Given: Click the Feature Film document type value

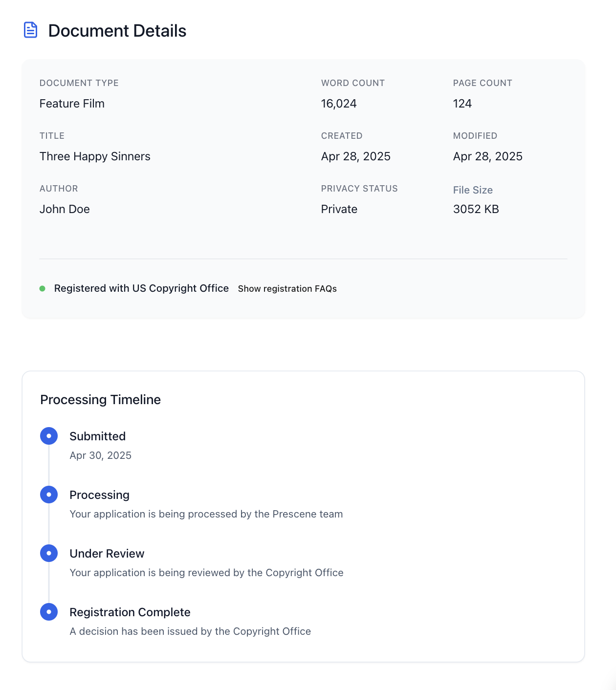Looking at the screenshot, I should point(72,104).
